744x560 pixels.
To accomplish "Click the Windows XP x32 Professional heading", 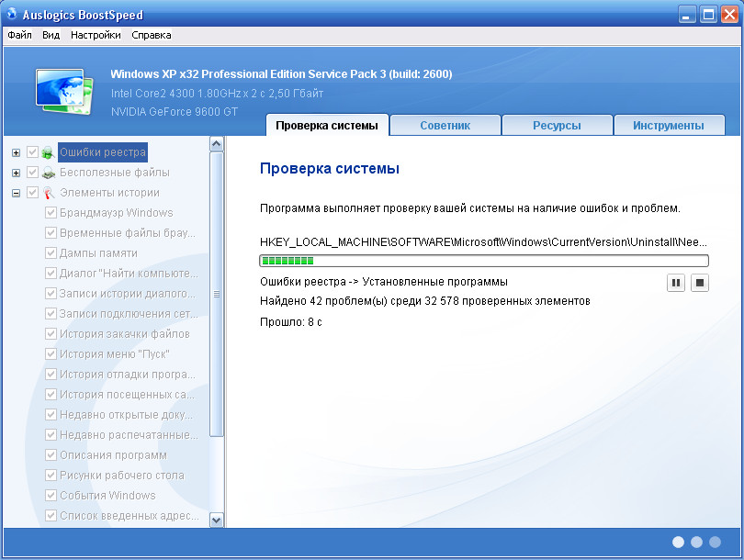I will coord(281,74).
